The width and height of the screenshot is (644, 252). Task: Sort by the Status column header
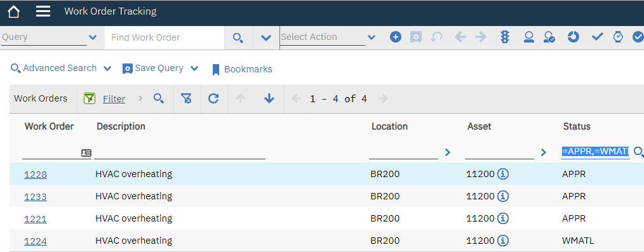577,126
